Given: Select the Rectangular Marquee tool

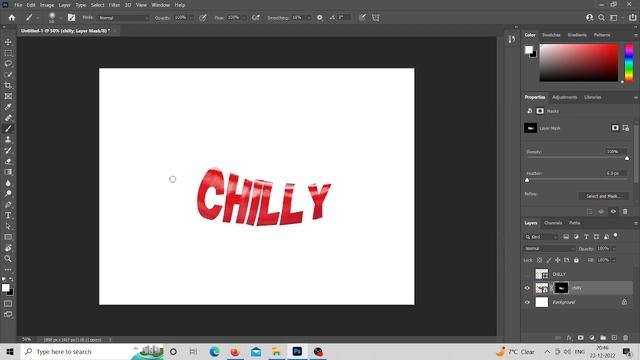Looking at the screenshot, I should tap(8, 53).
